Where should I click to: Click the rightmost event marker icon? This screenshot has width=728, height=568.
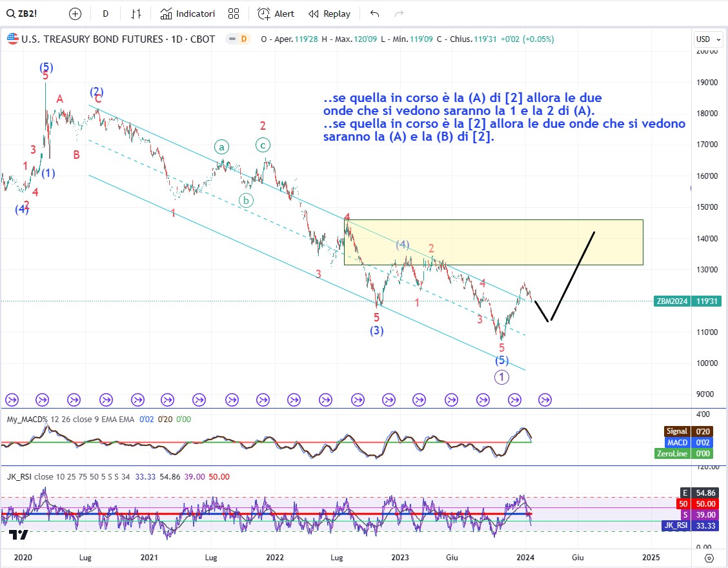click(x=545, y=400)
